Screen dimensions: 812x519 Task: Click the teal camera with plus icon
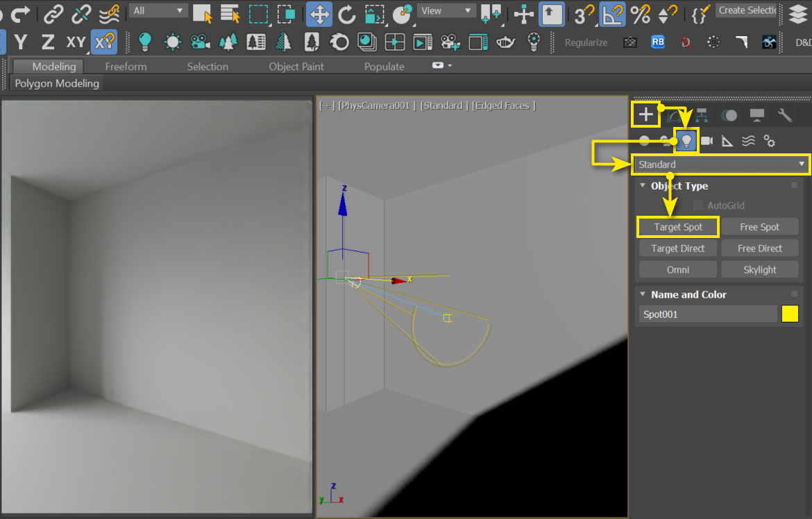[x=450, y=42]
